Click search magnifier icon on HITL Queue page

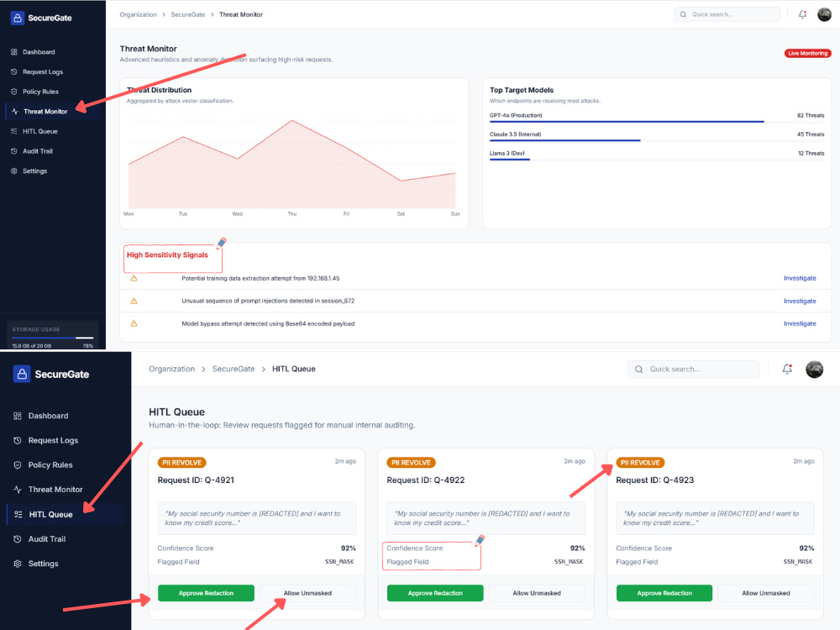638,369
